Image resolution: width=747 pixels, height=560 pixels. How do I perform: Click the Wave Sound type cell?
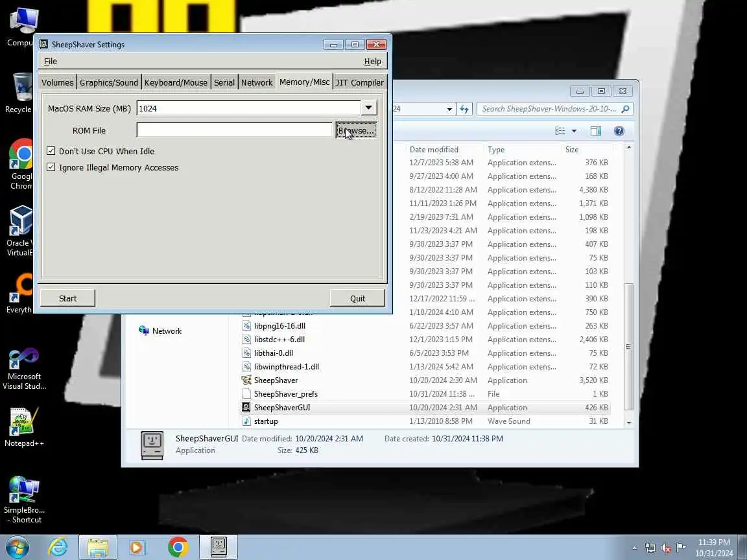click(x=508, y=421)
